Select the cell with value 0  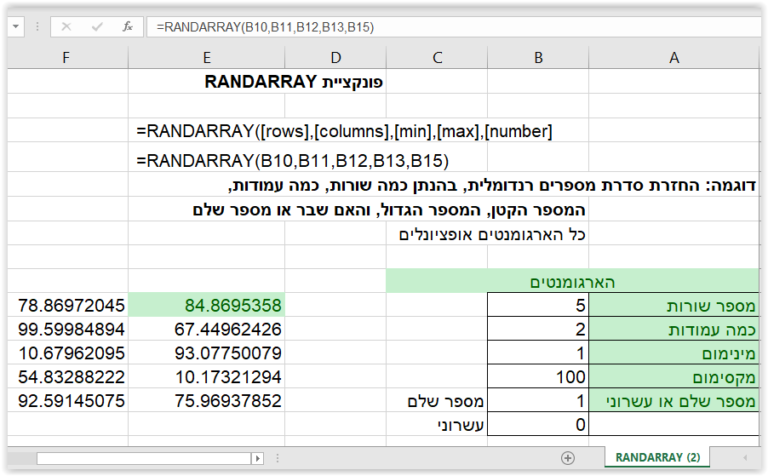coord(538,424)
